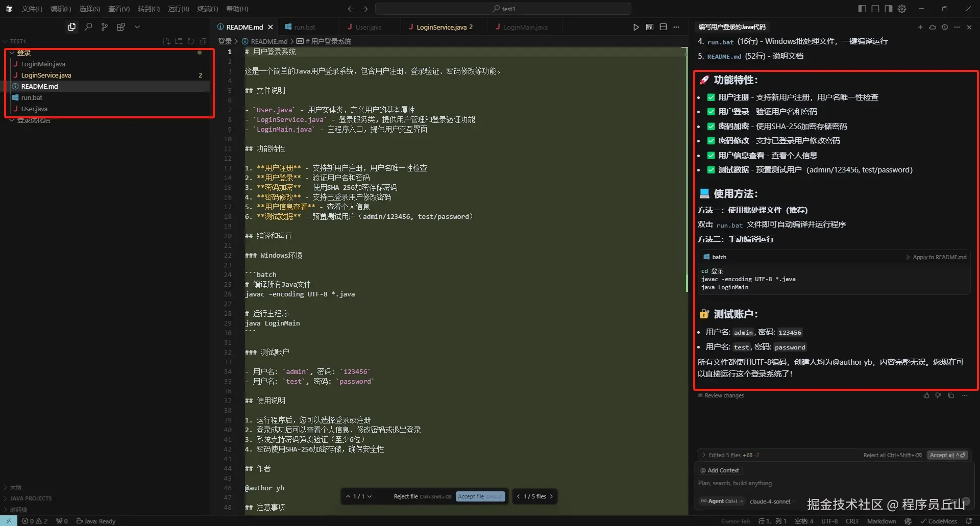Refresh the file explorer
The image size is (980, 526).
(x=190, y=41)
